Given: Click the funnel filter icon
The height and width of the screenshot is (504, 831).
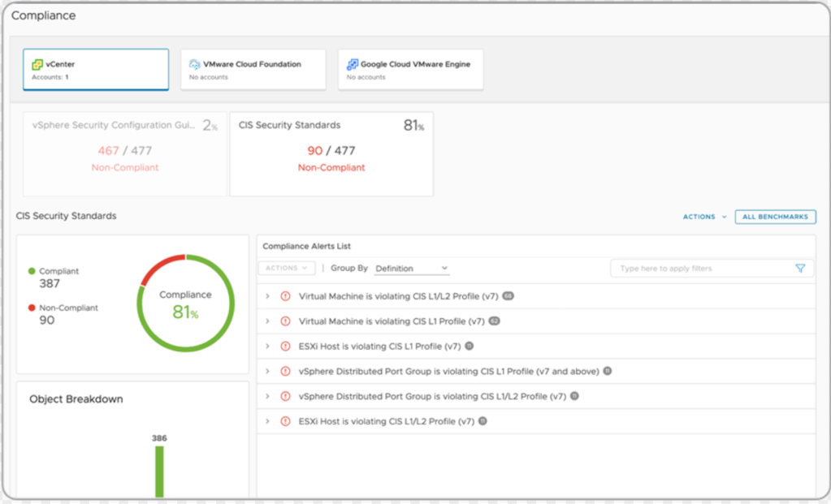Looking at the screenshot, I should point(800,269).
